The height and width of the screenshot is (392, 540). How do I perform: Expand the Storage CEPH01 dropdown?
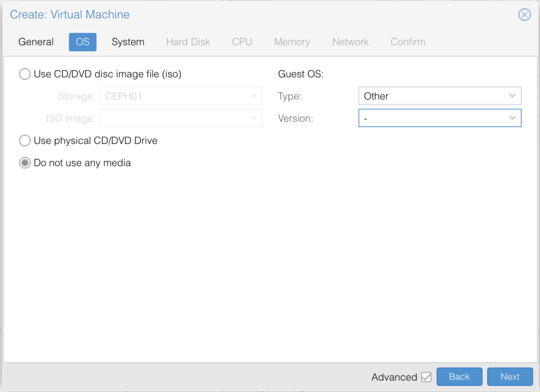coord(254,96)
